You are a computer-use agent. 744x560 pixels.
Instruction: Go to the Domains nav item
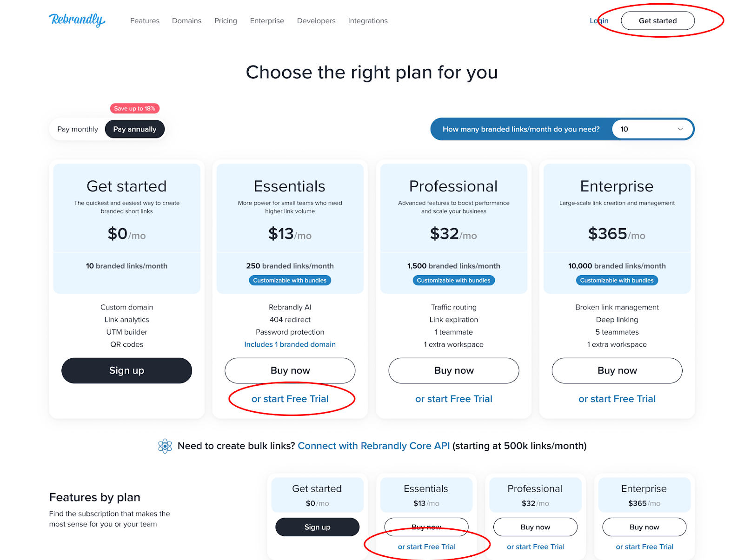(x=186, y=21)
